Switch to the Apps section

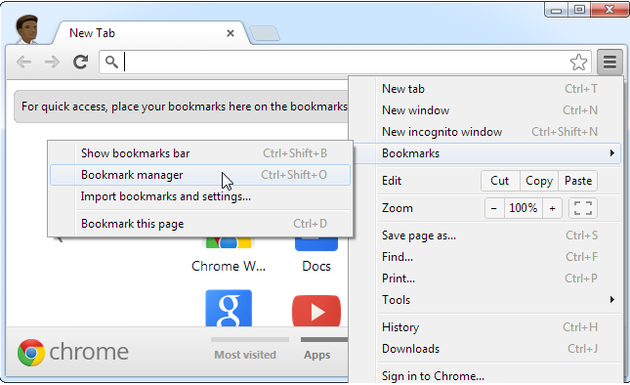[x=317, y=354]
